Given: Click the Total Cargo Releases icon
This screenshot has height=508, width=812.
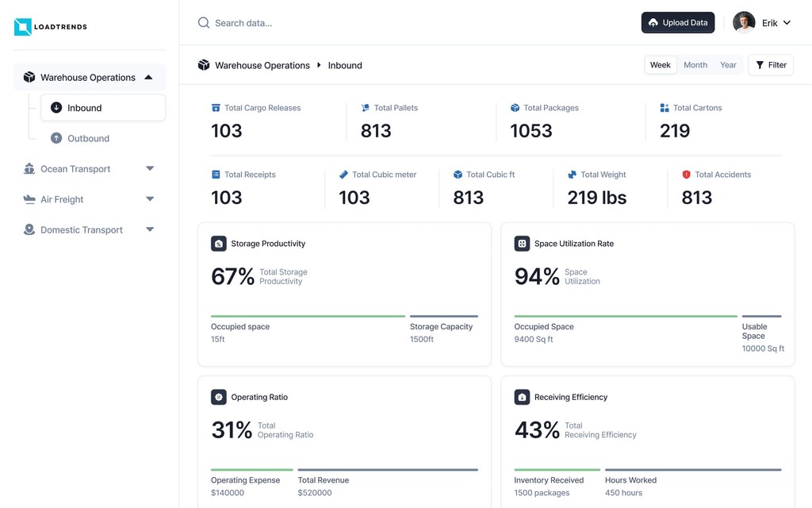Looking at the screenshot, I should 216,108.
